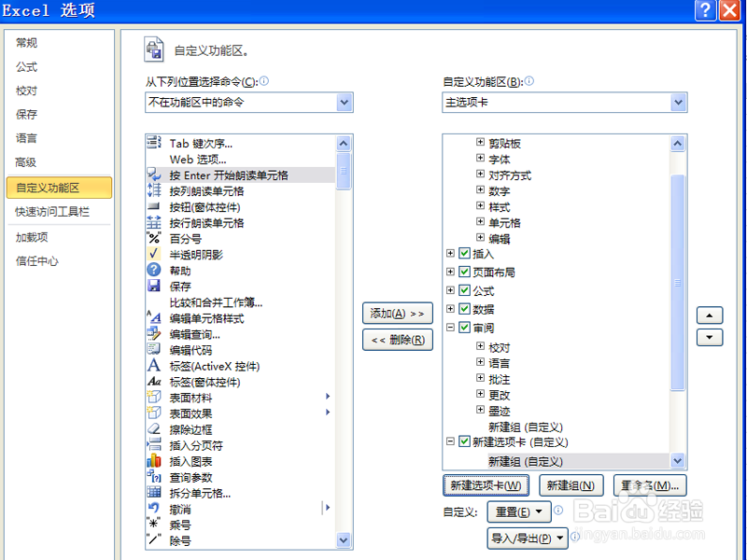Expand the 插入 tab node
747x560 pixels.
(450, 253)
